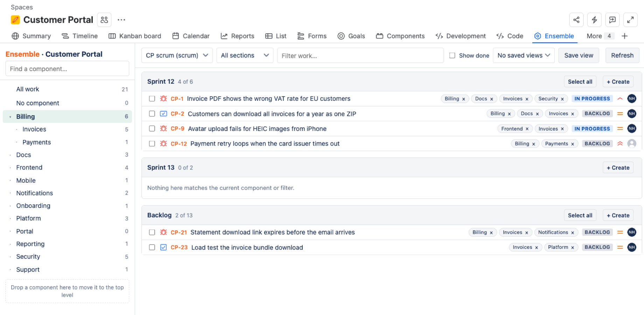
Task: Remove the Billing tag from CP-1
Action: click(463, 99)
